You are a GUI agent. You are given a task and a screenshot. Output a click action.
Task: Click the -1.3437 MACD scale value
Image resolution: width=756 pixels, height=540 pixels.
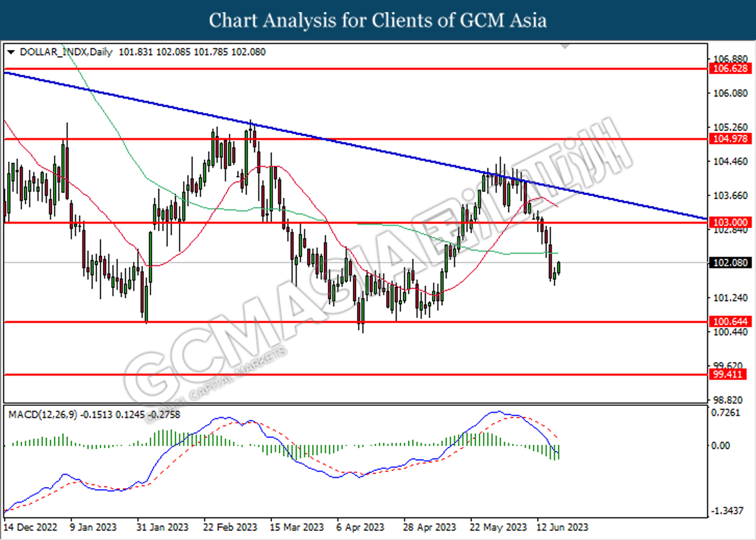(x=727, y=511)
